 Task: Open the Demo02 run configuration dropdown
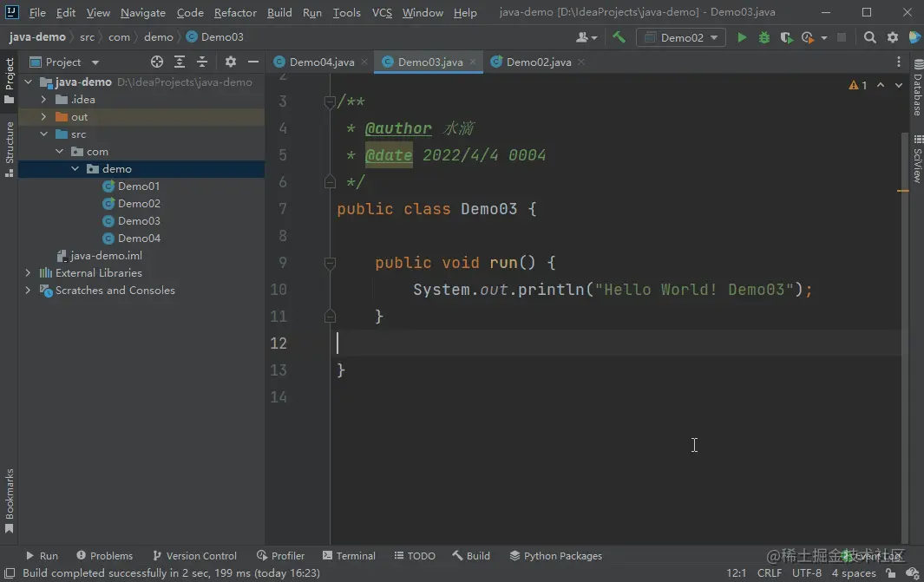682,37
